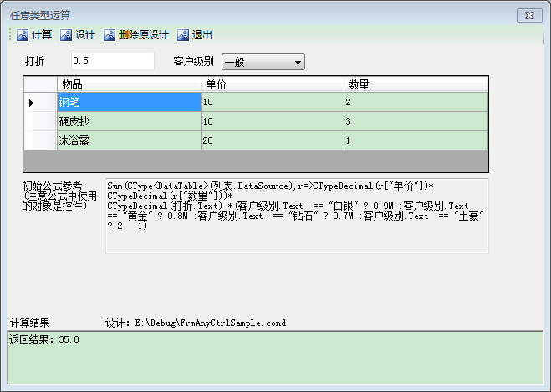Click the 退出 (Exit) toolbar icon
551x392 pixels.
183,35
